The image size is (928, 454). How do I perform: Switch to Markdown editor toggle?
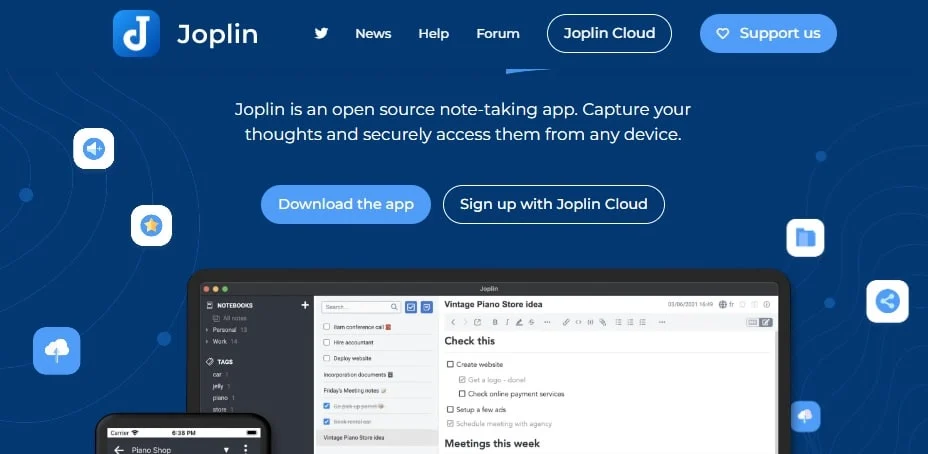pos(753,322)
